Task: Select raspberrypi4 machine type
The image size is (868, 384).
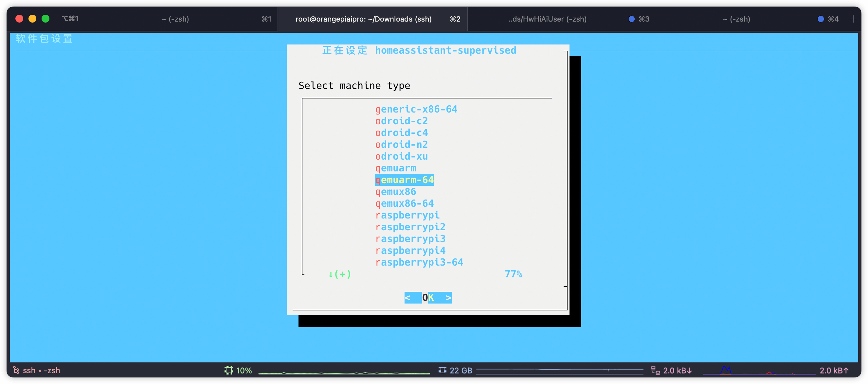Action: 410,250
